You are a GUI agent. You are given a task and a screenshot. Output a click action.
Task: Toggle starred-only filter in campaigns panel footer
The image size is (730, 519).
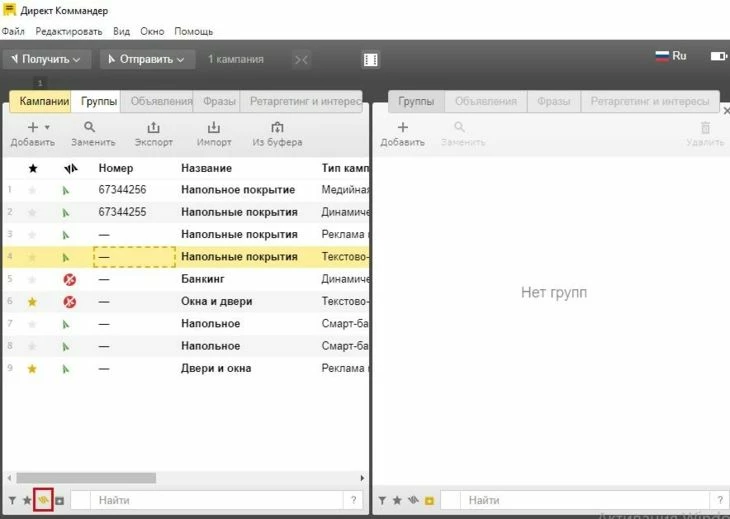pos(27,500)
